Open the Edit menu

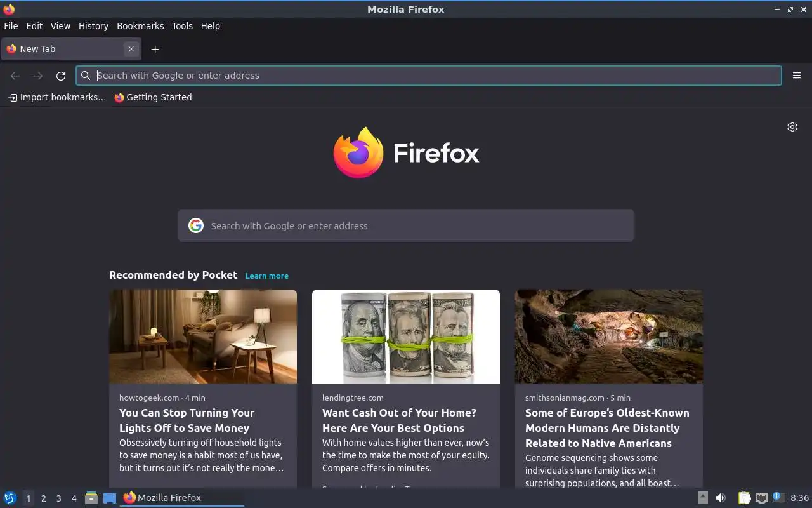pyautogui.click(x=34, y=26)
